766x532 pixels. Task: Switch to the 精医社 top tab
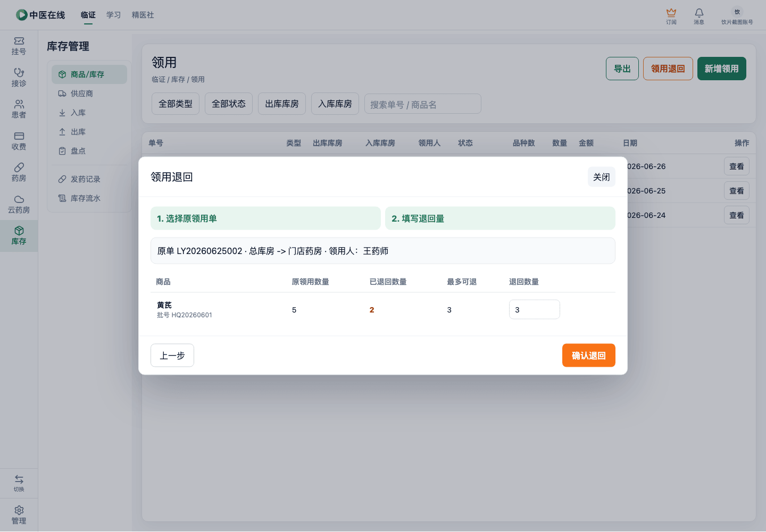pyautogui.click(x=143, y=15)
